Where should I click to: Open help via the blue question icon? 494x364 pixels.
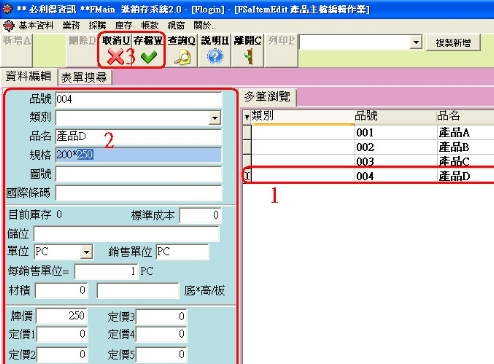click(215, 57)
